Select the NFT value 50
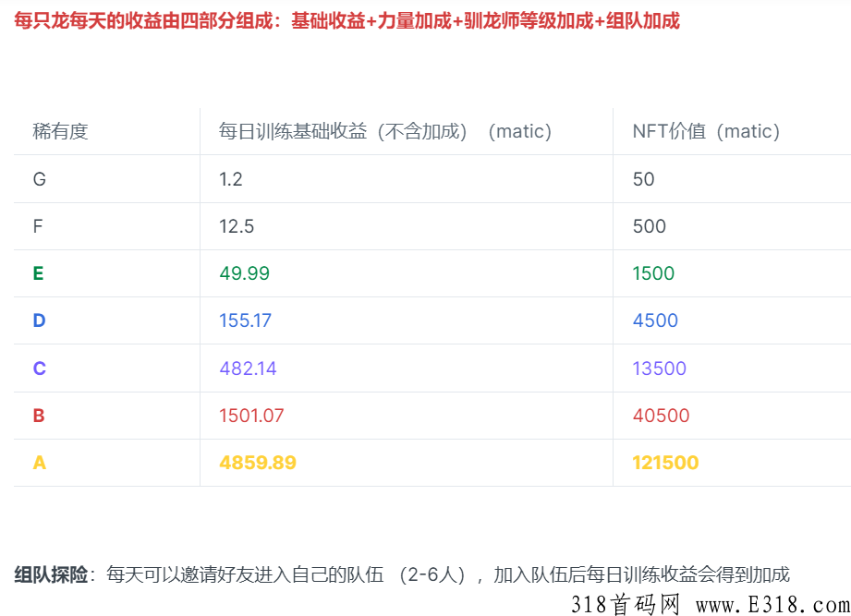This screenshot has width=851, height=616. [x=644, y=179]
